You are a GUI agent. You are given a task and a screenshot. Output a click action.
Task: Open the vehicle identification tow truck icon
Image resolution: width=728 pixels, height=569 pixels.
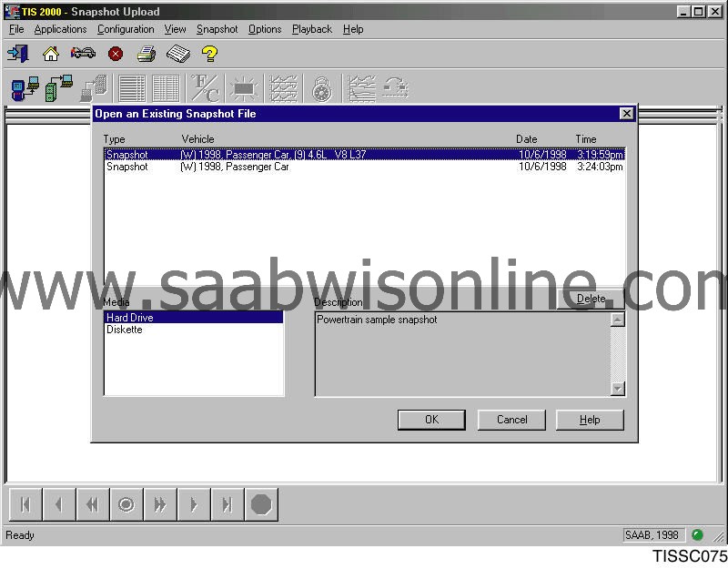pos(83,54)
